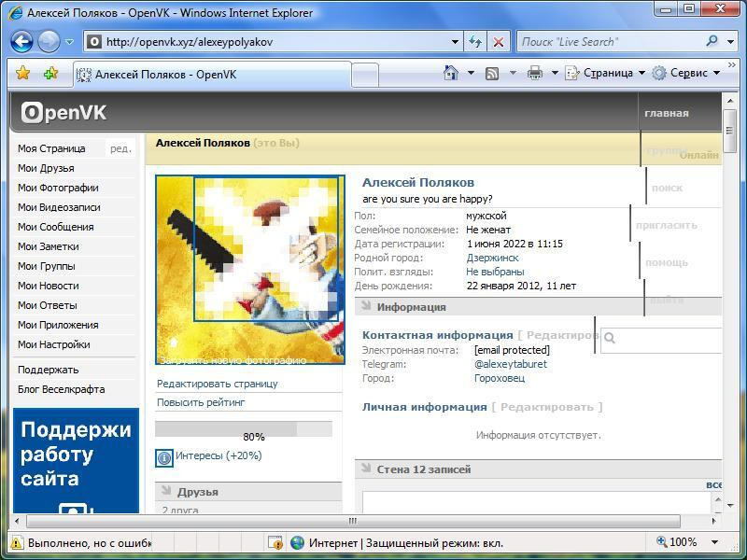Open the feeds dropdown arrow
This screenshot has height=560, width=747.
tap(513, 73)
